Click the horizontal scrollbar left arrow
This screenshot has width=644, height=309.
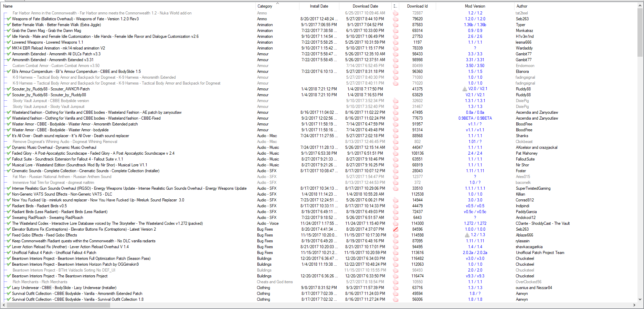point(4,305)
